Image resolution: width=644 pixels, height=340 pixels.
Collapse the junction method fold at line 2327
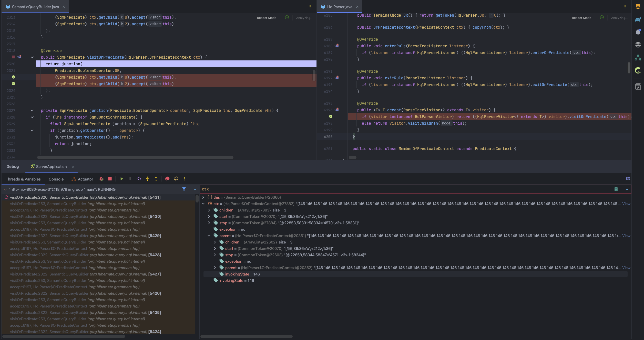tap(32, 110)
